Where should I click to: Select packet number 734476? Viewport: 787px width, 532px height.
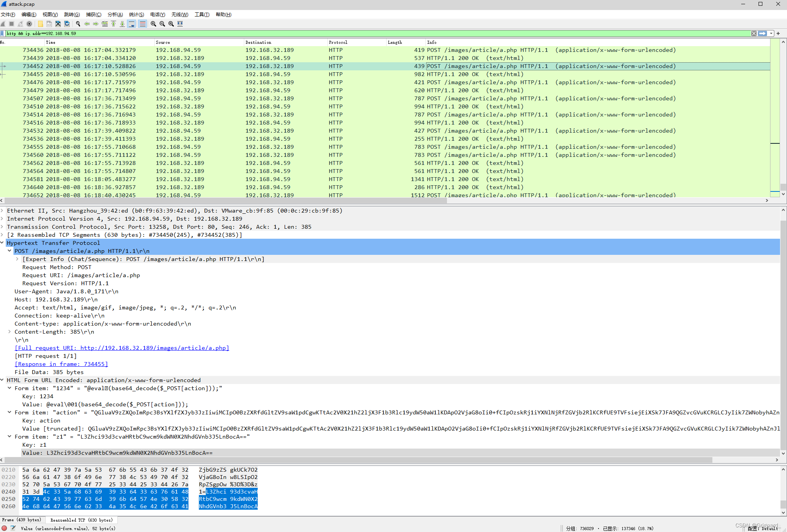(385, 82)
